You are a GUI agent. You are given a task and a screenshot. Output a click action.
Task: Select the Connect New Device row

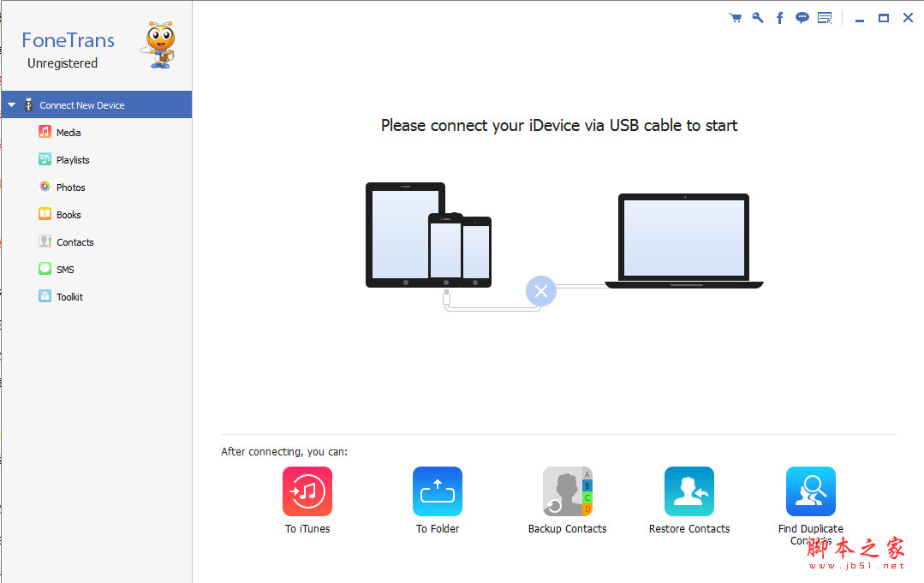(97, 104)
